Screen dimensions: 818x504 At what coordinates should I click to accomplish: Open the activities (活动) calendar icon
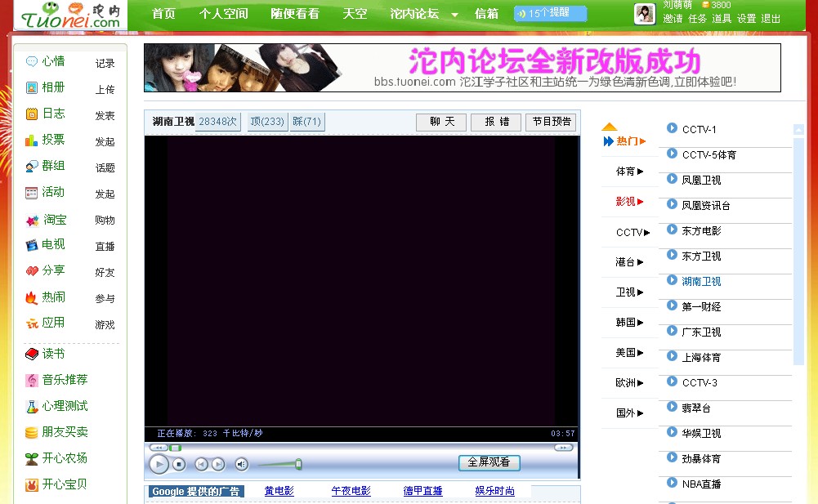point(32,193)
